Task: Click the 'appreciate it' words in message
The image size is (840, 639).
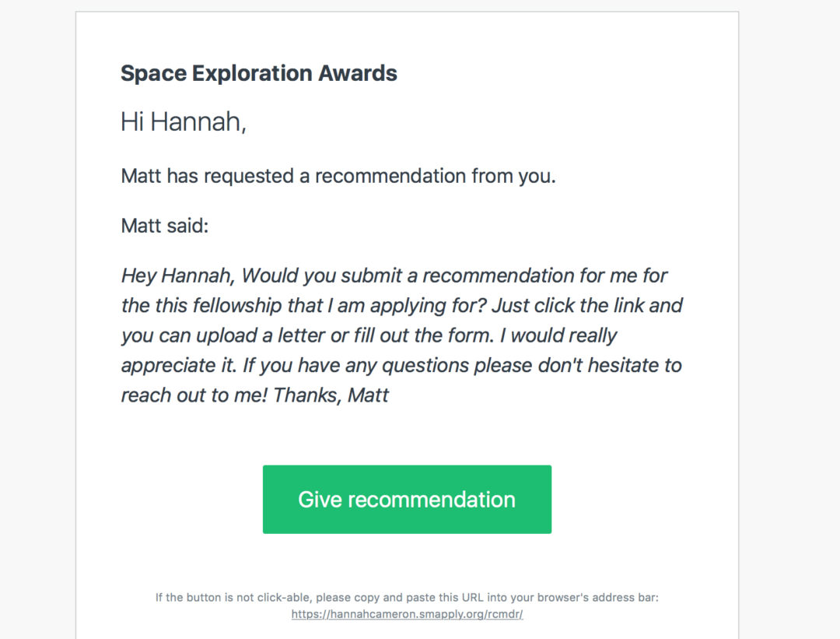Action: point(178,366)
